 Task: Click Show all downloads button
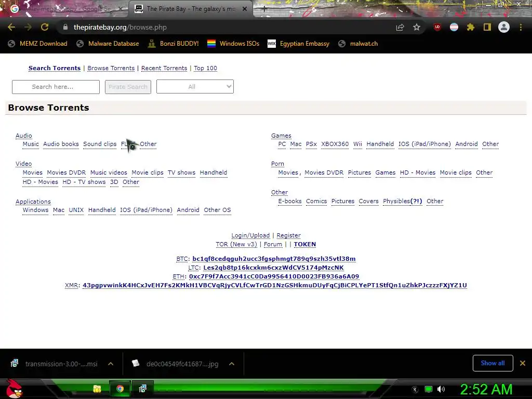pos(493,363)
